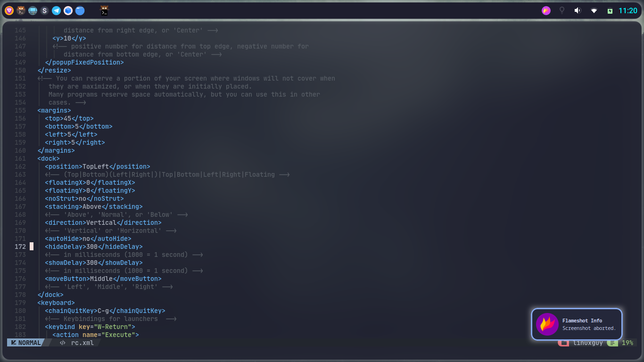Click the <keyboard> opening tag
644x362 pixels.
[56, 303]
